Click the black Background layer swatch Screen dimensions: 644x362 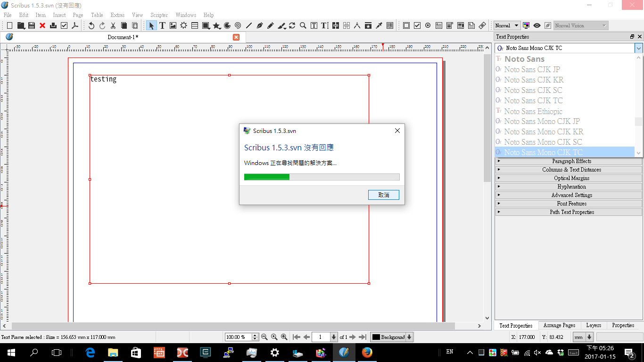[376, 337]
